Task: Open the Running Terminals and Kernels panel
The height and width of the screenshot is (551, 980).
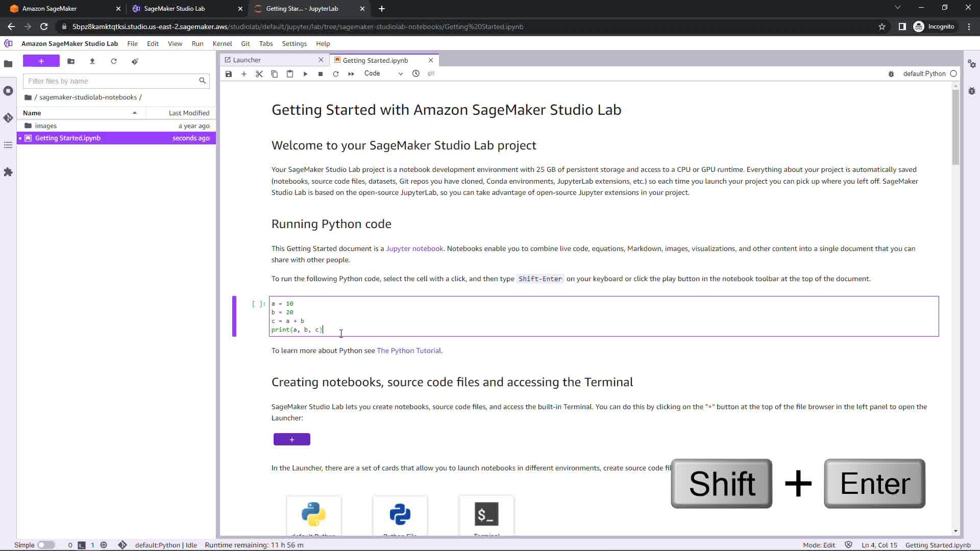Action: pyautogui.click(x=8, y=91)
